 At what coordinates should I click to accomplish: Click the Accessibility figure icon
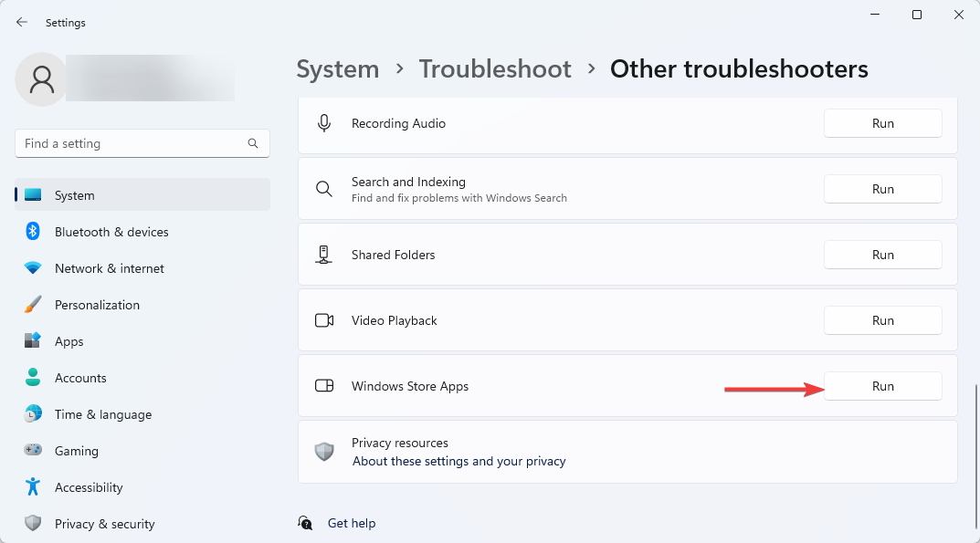point(33,486)
